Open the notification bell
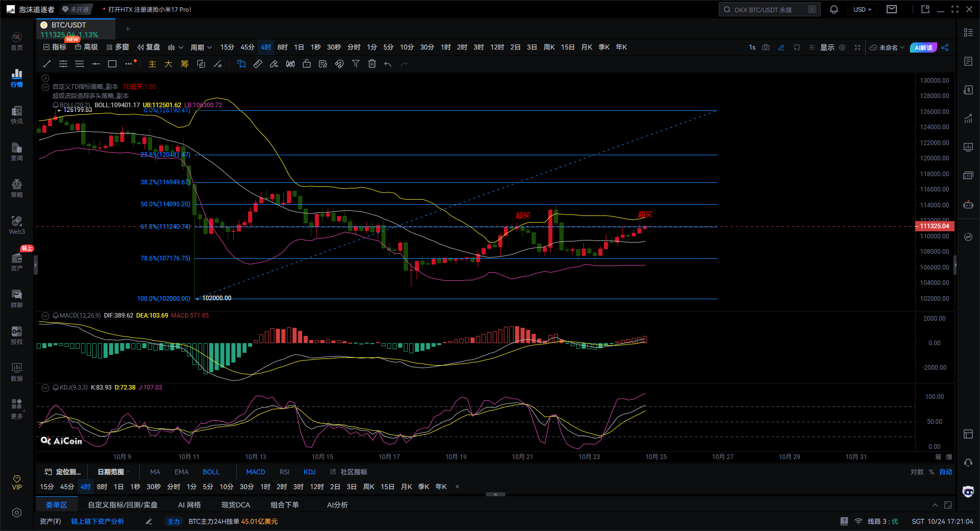 [834, 10]
